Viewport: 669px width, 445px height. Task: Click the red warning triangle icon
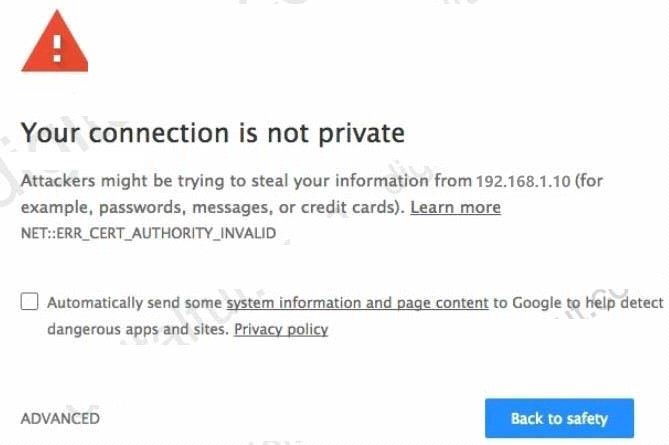pos(55,41)
